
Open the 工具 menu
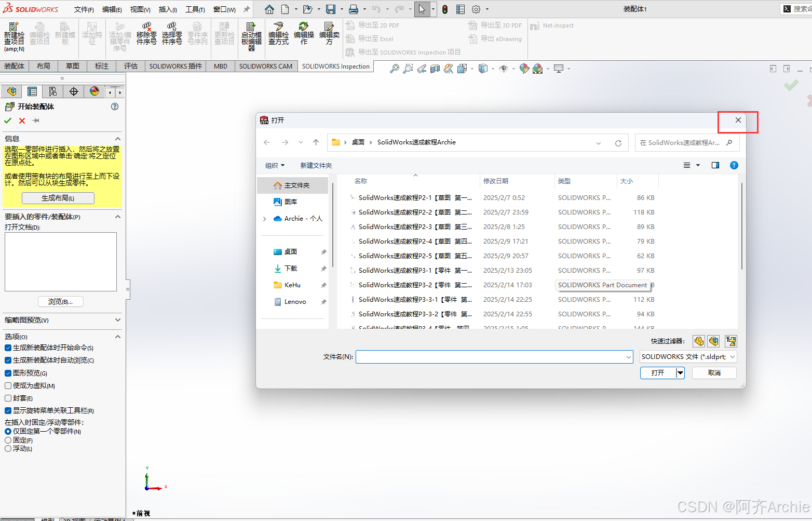pyautogui.click(x=195, y=9)
